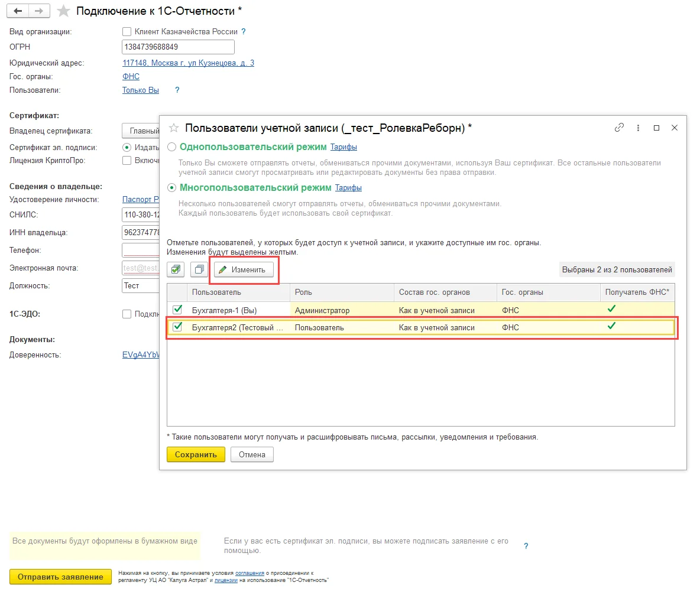This screenshot has width=700, height=592.
Task: Open the Паспорт identity link
Action: click(141, 200)
